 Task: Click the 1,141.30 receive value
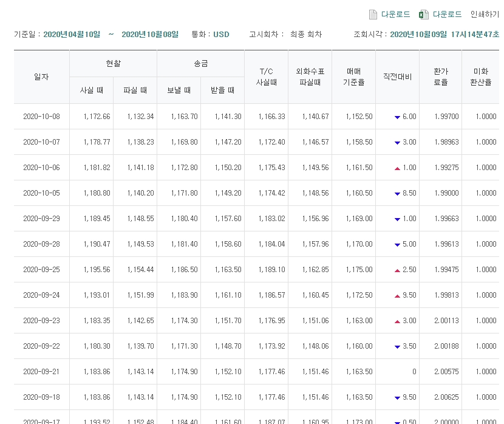coord(228,117)
